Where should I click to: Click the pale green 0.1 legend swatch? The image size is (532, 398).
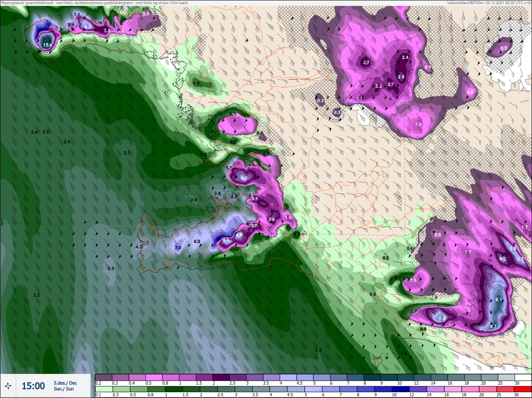[103, 389]
